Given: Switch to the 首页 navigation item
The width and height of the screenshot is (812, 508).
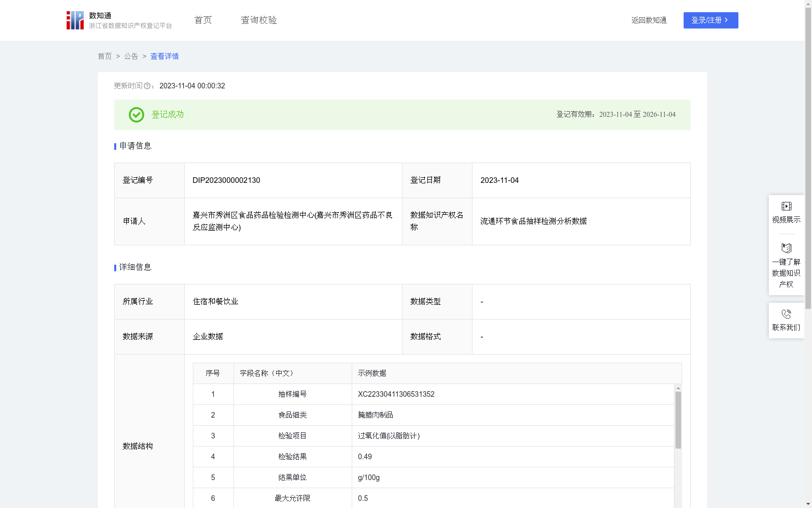Looking at the screenshot, I should coord(202,20).
